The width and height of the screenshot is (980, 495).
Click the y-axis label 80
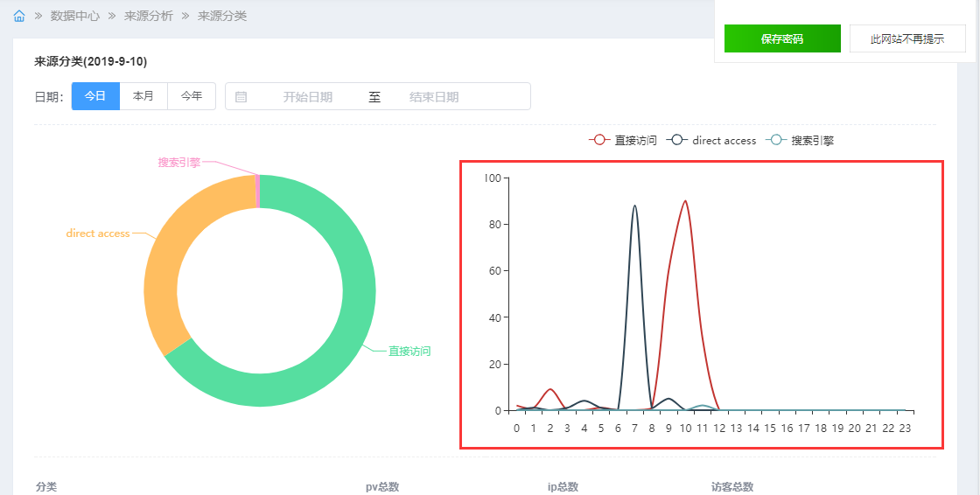point(495,225)
